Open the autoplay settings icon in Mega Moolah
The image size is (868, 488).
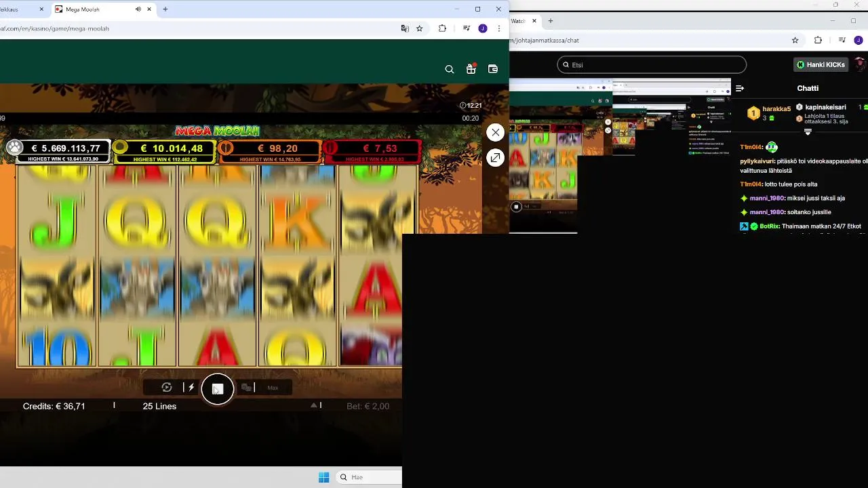[x=167, y=388]
